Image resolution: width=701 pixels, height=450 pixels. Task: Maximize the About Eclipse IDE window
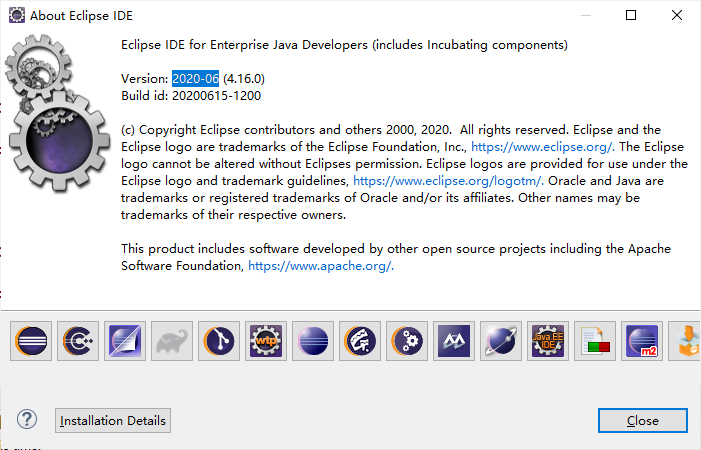coord(631,15)
